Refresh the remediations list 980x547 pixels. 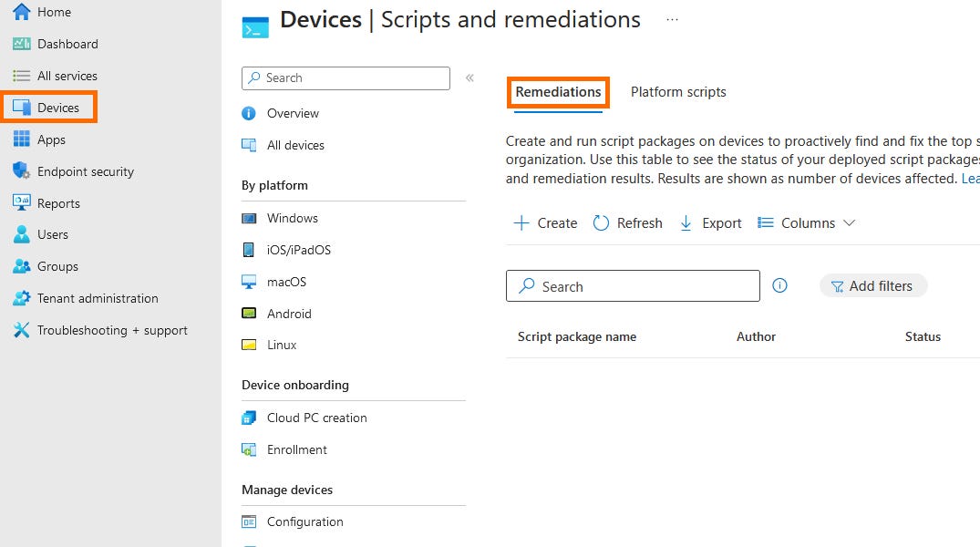[627, 222]
